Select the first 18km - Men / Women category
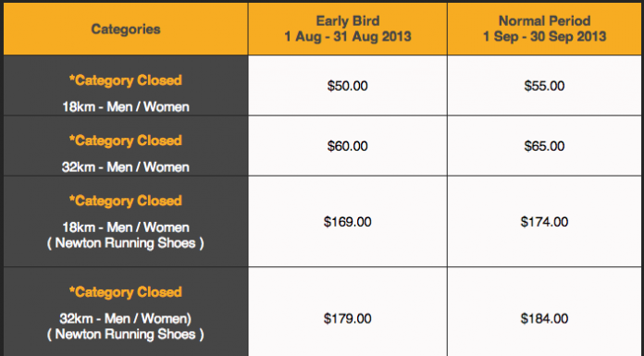 [126, 107]
